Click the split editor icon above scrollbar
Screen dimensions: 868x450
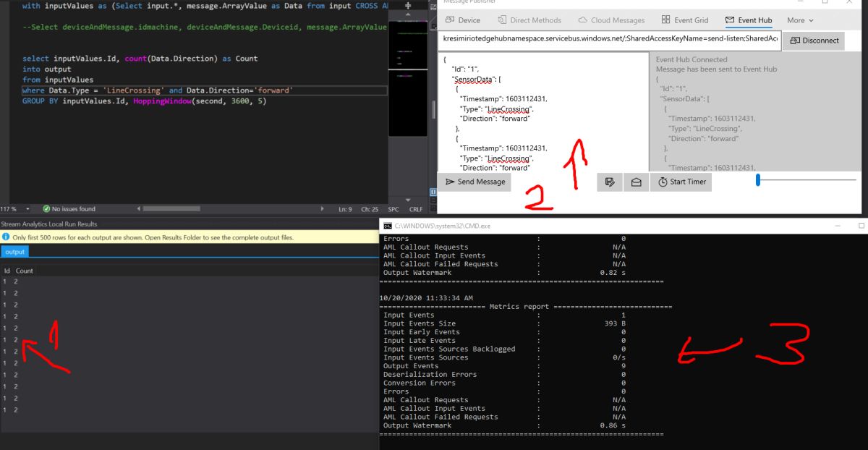[x=408, y=5]
